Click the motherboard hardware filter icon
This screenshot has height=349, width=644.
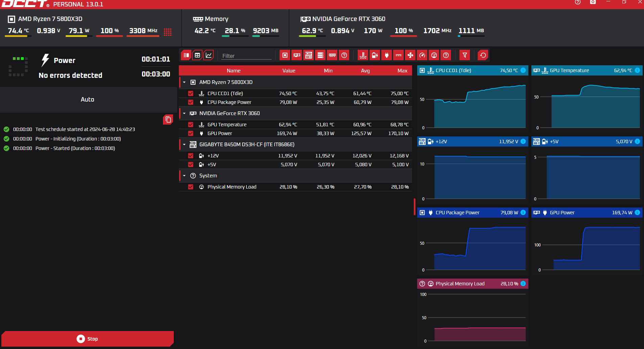click(309, 55)
